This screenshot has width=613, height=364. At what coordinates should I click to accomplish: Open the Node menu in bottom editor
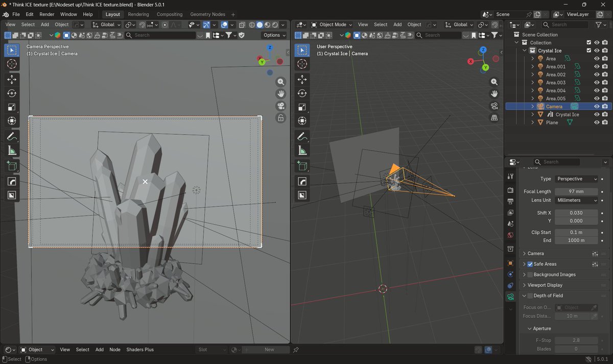pyautogui.click(x=115, y=350)
